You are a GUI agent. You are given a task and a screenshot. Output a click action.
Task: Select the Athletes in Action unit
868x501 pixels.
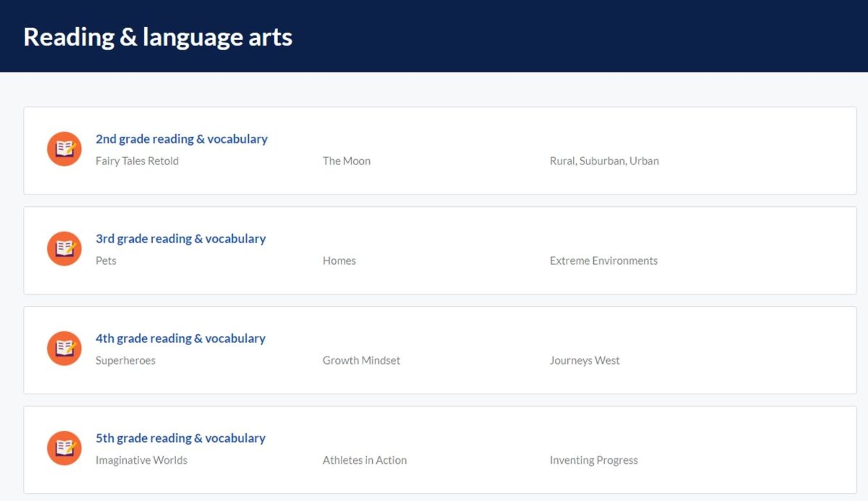(365, 460)
